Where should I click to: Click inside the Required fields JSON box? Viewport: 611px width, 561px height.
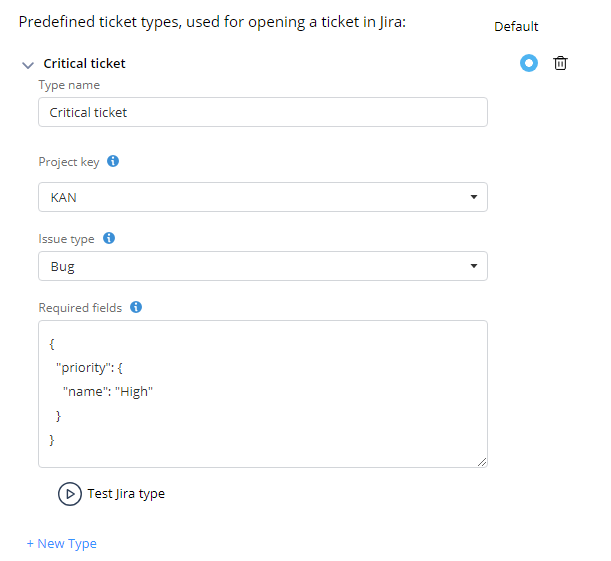[263, 394]
